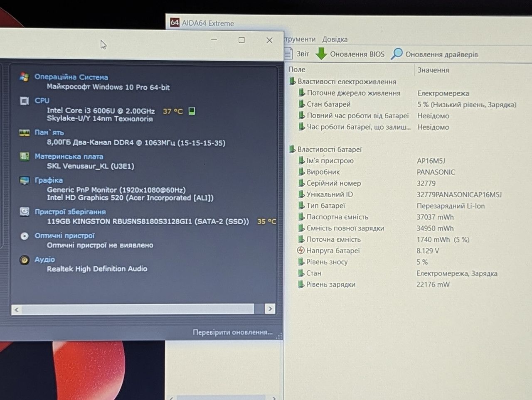The image size is (532, 400).
Task: Open the Материнська плата section link
Action: (x=69, y=157)
